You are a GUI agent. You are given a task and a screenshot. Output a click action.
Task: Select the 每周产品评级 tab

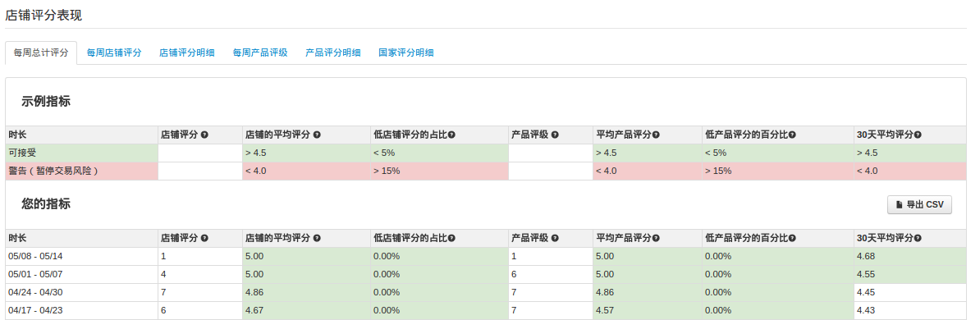260,53
